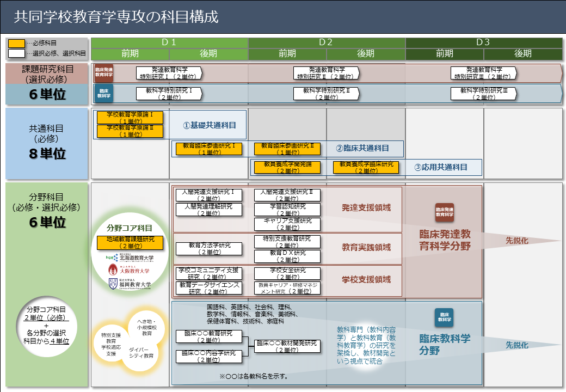This screenshot has width=566, height=392.
Task: Click the 教育データサイエンス研究 course box
Action: 208,288
